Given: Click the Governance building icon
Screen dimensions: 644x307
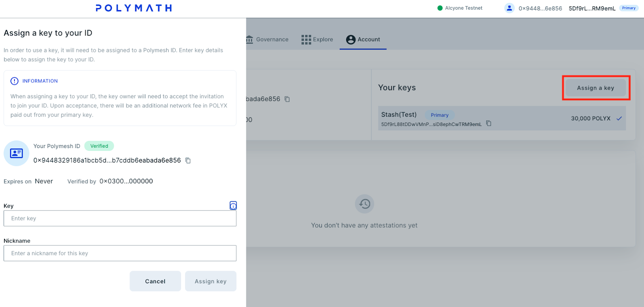Looking at the screenshot, I should [x=250, y=39].
